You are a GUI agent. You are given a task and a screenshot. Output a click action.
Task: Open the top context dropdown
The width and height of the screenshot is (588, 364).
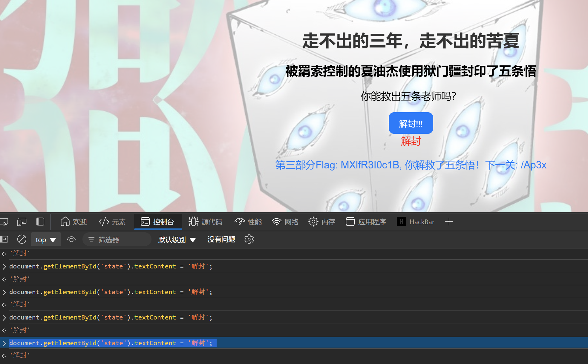coord(46,240)
